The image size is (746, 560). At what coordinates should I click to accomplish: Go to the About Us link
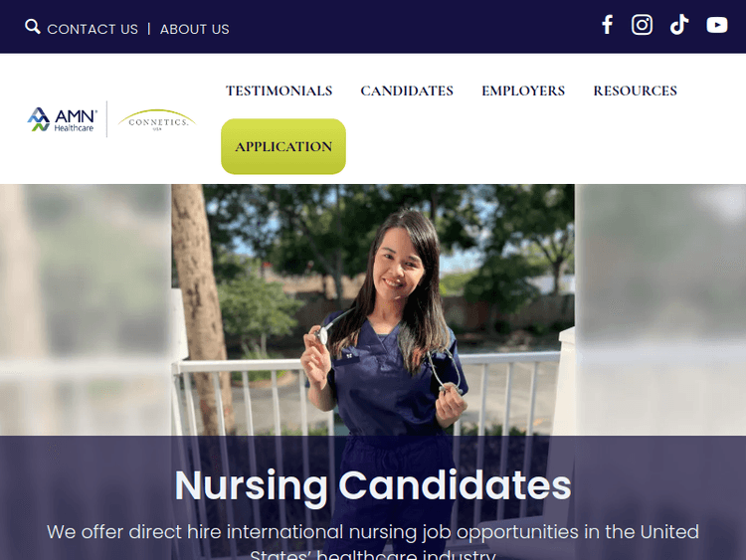(x=195, y=29)
